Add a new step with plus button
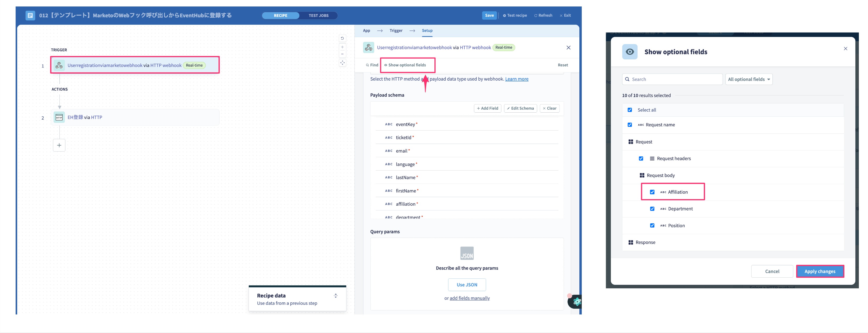 (x=59, y=145)
